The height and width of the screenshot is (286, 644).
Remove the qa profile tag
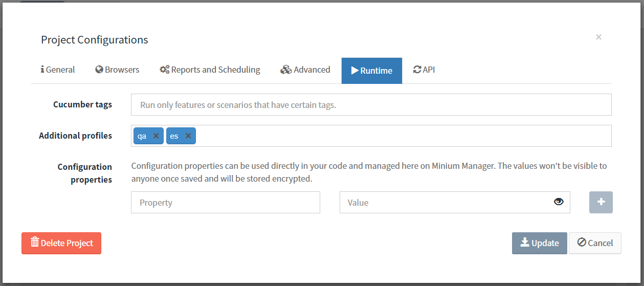pyautogui.click(x=156, y=136)
